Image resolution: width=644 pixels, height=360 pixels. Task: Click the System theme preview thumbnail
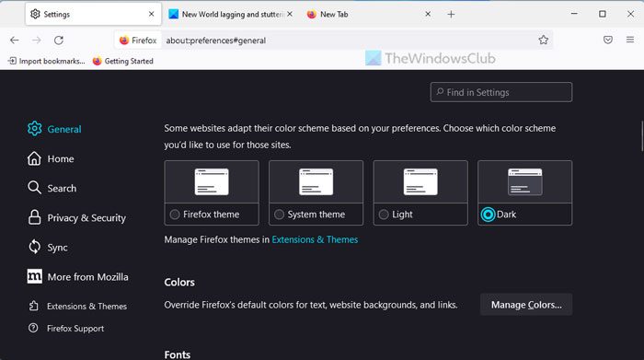(x=316, y=181)
